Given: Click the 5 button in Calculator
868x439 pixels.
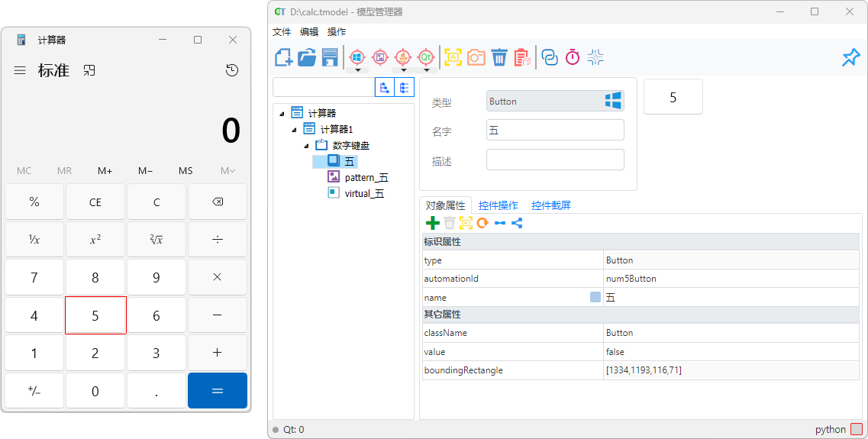Looking at the screenshot, I should [95, 315].
